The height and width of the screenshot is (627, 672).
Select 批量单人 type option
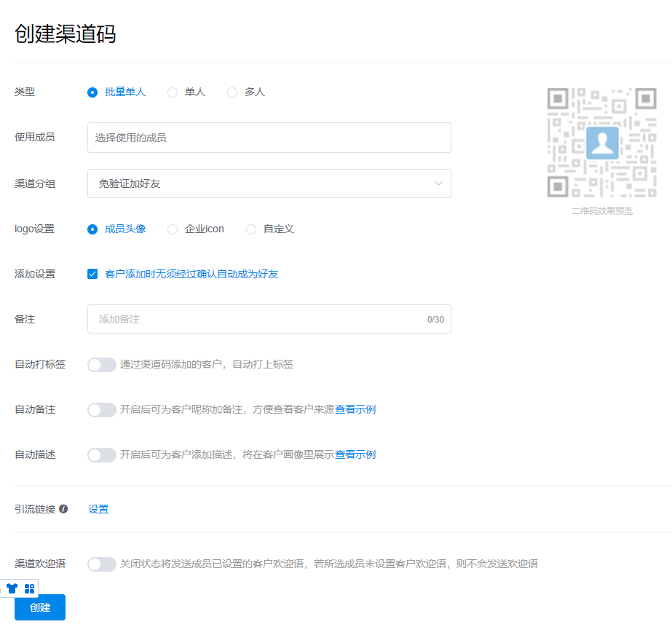(92, 92)
